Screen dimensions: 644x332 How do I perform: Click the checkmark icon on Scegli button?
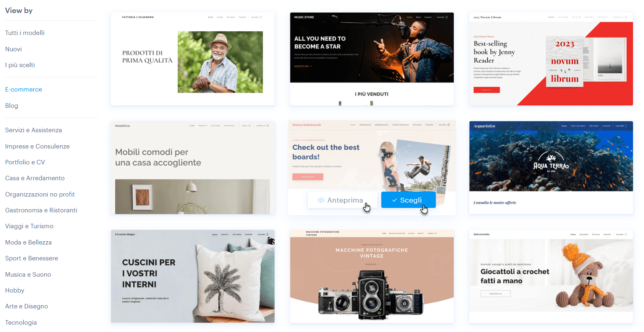click(x=394, y=200)
